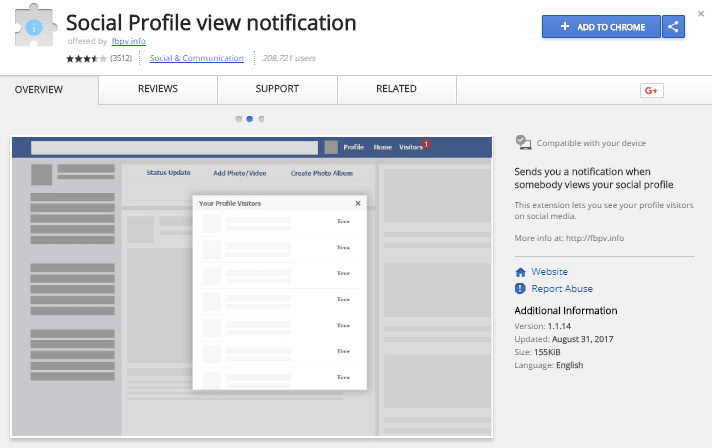
Task: Click the Compatible with your device text
Action: point(591,143)
